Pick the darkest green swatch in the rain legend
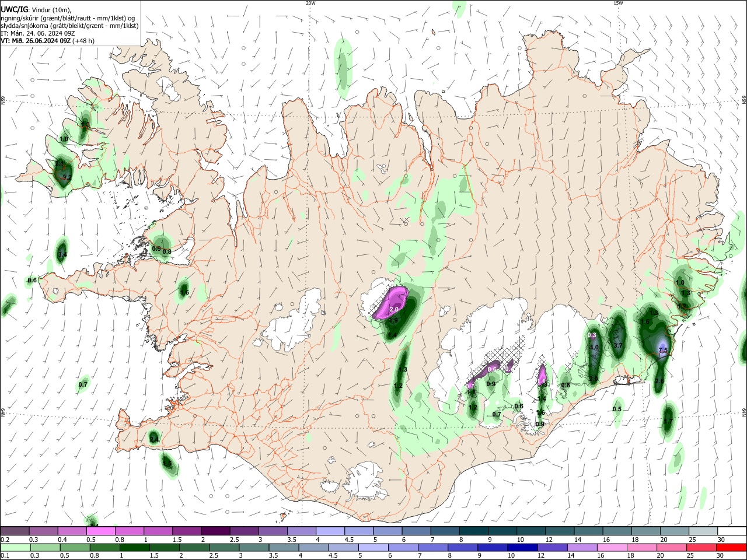The image size is (747, 560). 134,547
